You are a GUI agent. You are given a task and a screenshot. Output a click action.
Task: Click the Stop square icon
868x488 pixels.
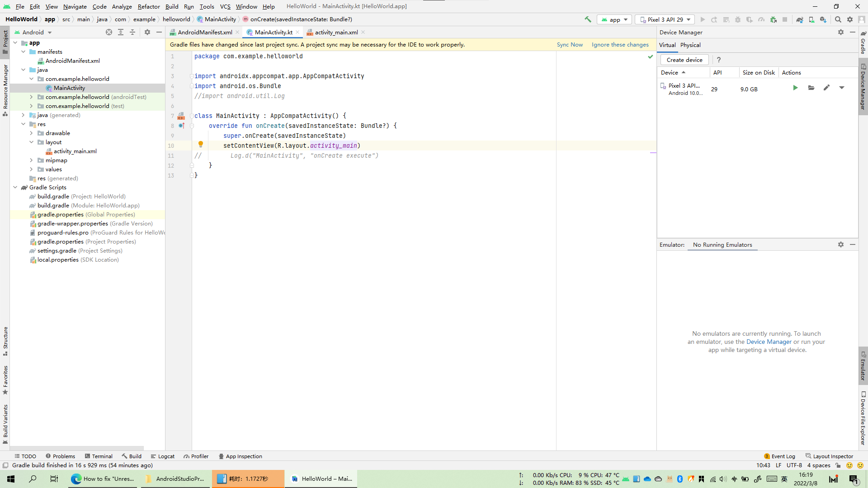click(x=785, y=19)
